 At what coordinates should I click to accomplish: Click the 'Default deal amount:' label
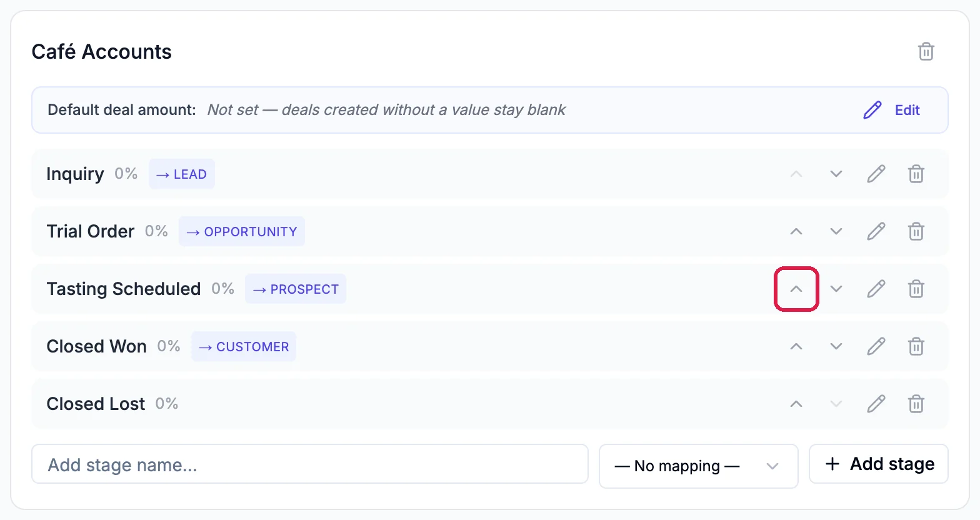coord(122,110)
